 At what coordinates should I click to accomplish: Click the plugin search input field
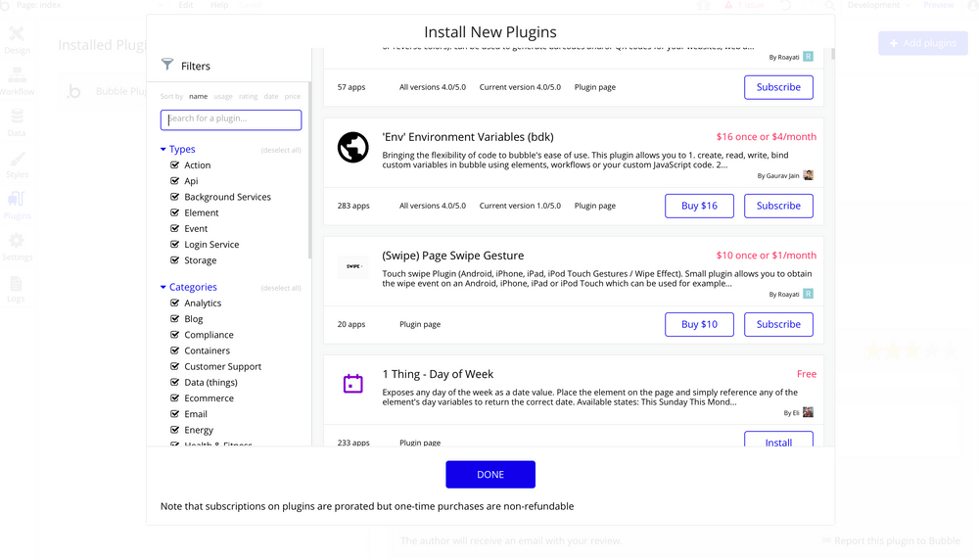coord(231,119)
